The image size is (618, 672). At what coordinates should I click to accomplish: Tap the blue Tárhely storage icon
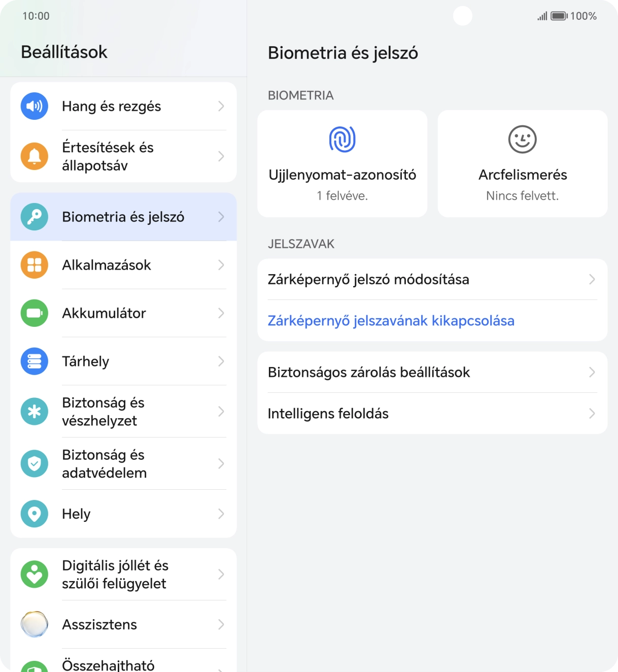[x=35, y=361]
